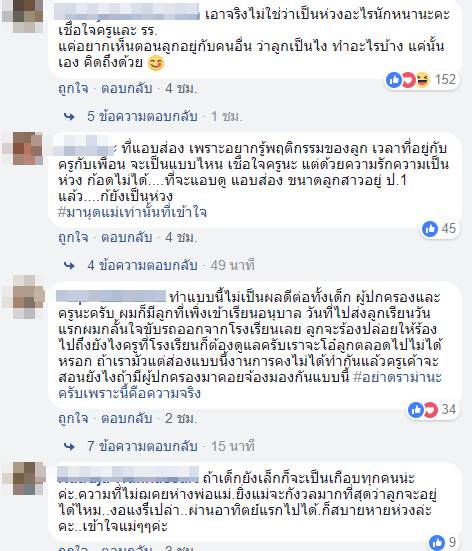Click ตอบกลับ under the first comment
472x551 pixels.
(127, 89)
